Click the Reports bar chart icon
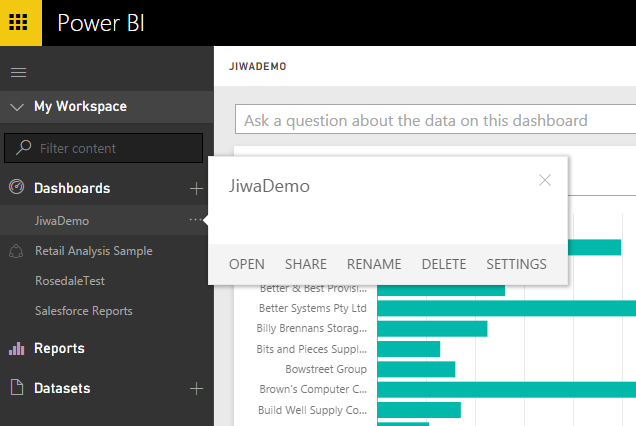Viewport: 636px width, 426px height. click(x=17, y=348)
